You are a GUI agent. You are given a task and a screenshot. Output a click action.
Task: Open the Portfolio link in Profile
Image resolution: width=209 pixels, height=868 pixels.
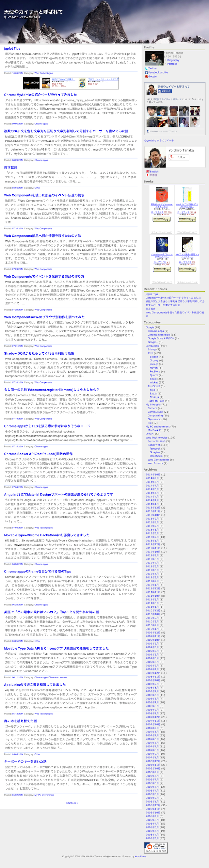coord(172,64)
